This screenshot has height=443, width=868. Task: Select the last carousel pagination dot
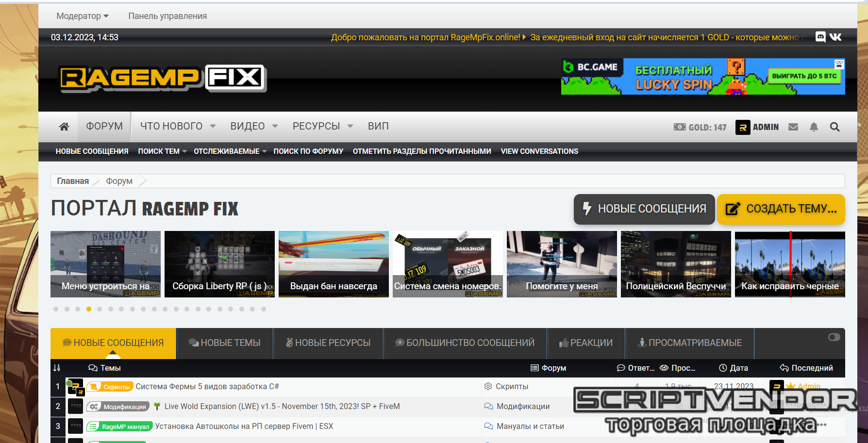(264, 309)
